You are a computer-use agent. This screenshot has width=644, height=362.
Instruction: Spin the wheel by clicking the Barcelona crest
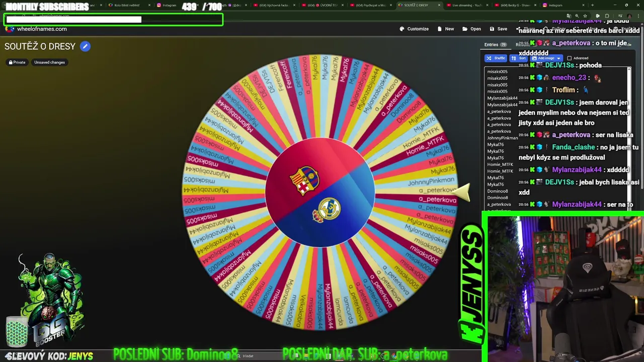[x=304, y=180]
